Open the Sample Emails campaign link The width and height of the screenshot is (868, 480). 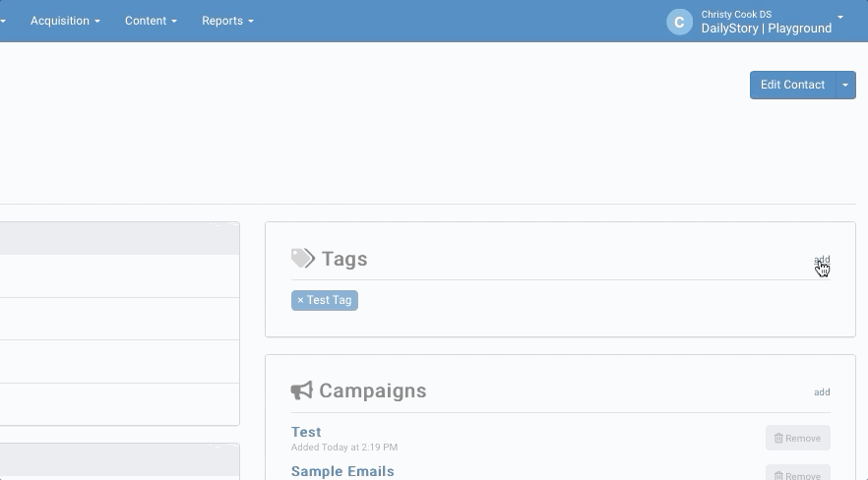point(342,471)
